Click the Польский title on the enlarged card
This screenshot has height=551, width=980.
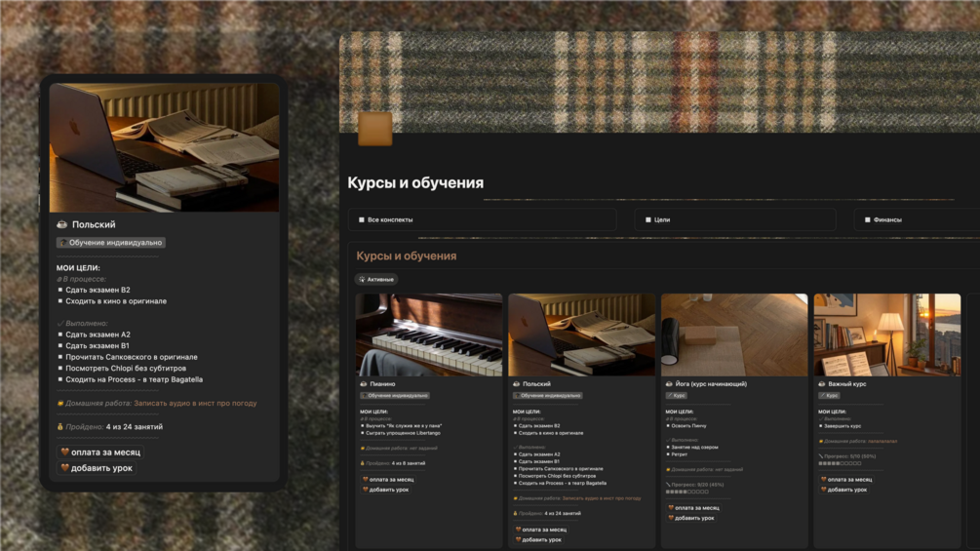coord(94,224)
